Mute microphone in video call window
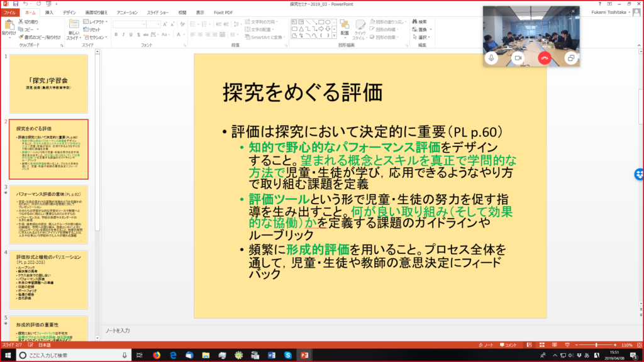644x362 pixels. [x=492, y=58]
